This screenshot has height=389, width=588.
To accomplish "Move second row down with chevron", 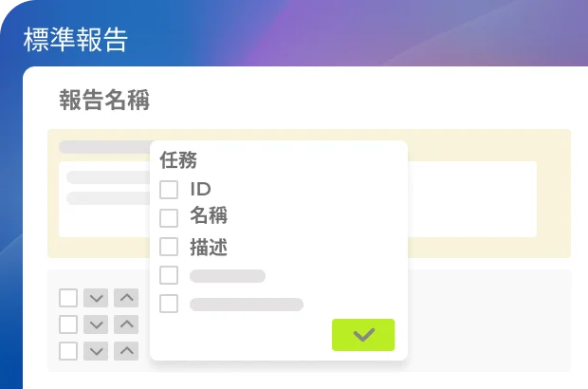I will [96, 324].
